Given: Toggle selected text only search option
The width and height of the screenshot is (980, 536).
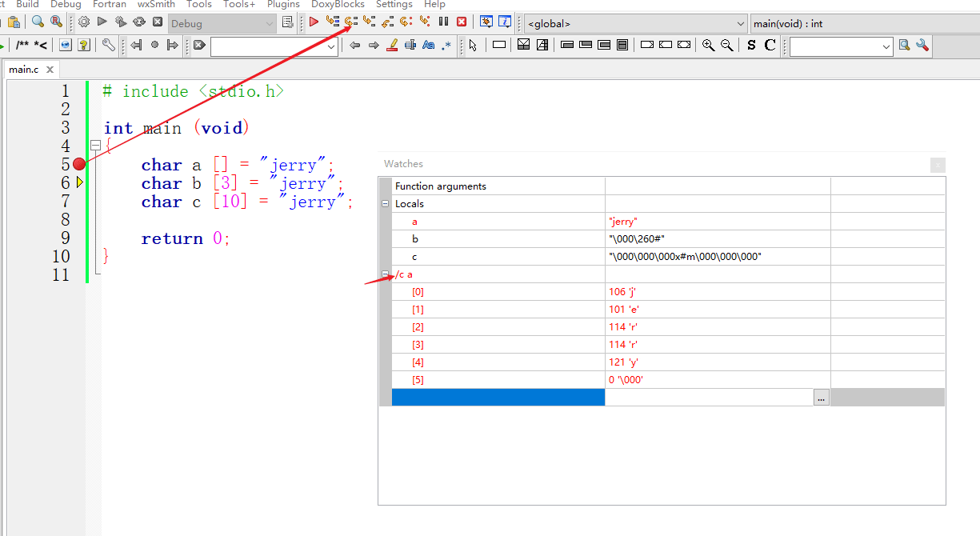Looking at the screenshot, I should [410, 46].
